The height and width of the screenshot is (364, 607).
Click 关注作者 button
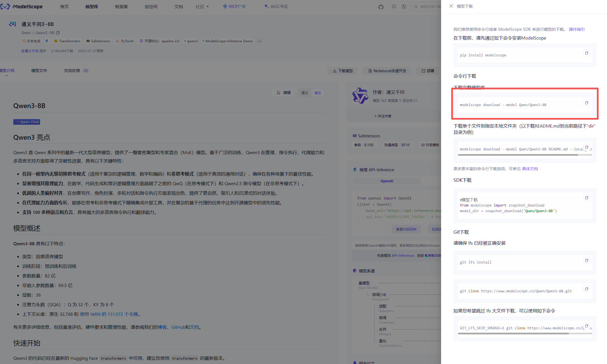(x=383, y=116)
